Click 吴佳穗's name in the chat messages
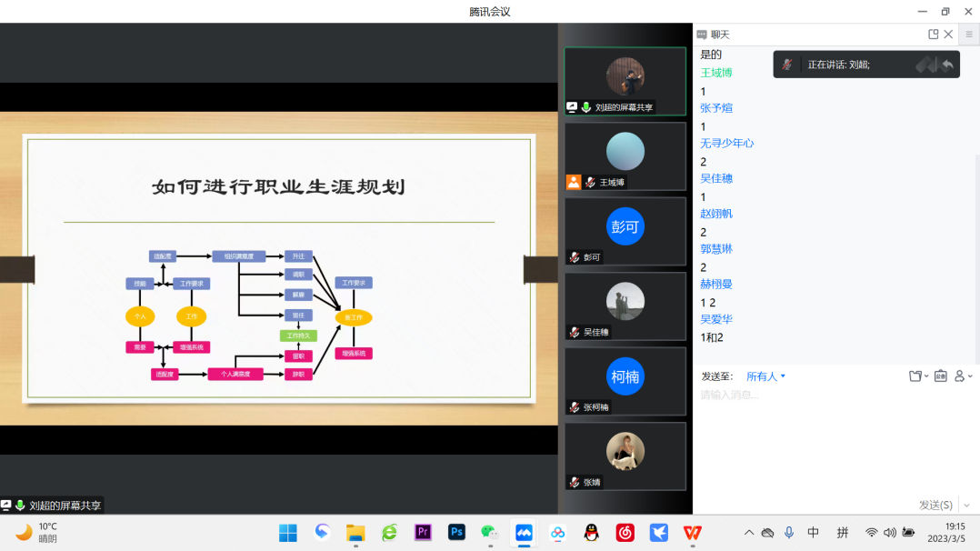Image resolution: width=980 pixels, height=551 pixels. pos(717,178)
